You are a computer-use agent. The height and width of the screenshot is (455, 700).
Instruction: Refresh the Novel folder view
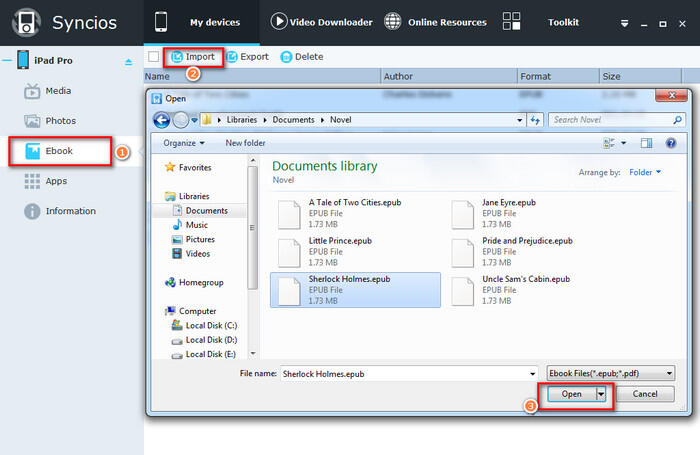click(x=535, y=120)
